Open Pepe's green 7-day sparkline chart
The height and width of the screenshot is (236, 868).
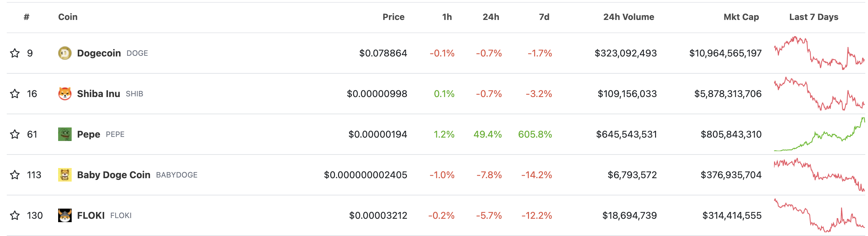click(819, 134)
